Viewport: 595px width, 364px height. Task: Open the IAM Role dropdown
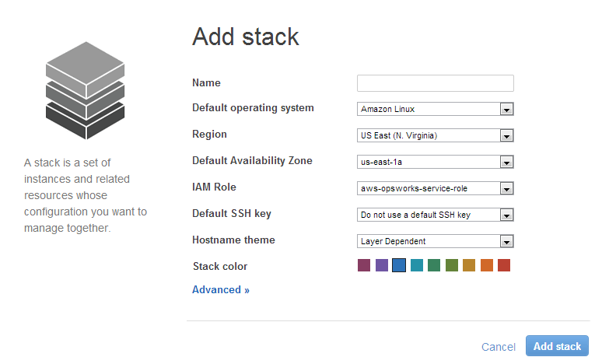click(436, 188)
